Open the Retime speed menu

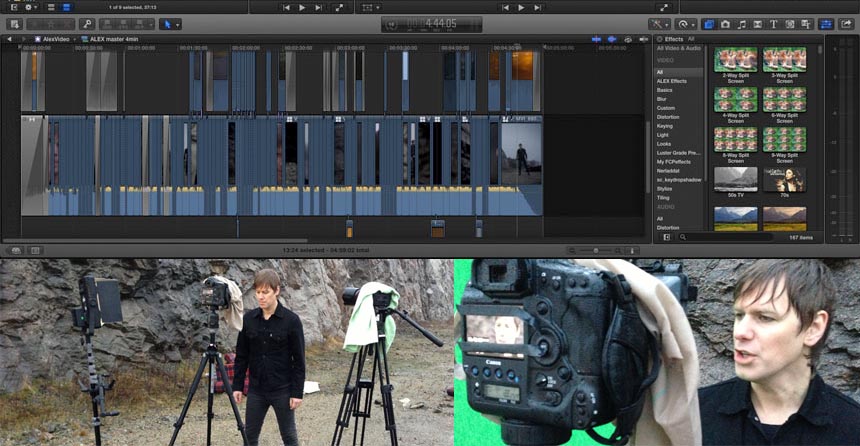[686, 23]
